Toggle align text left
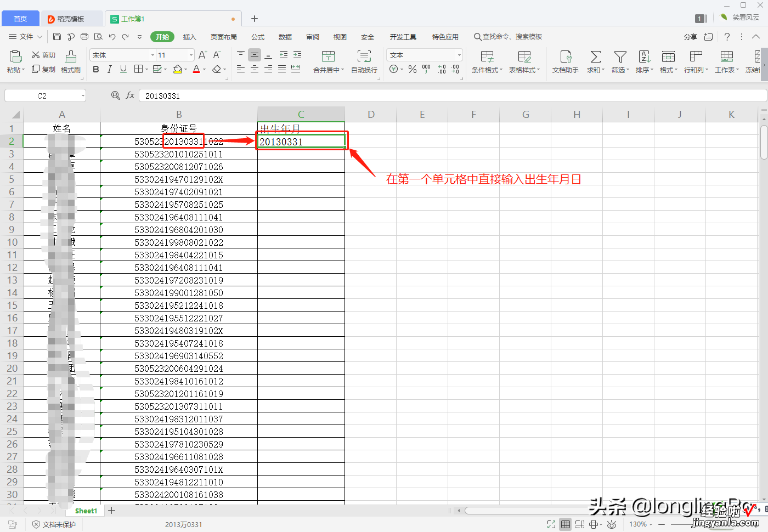Viewport: 768px width, 532px height. [241, 69]
